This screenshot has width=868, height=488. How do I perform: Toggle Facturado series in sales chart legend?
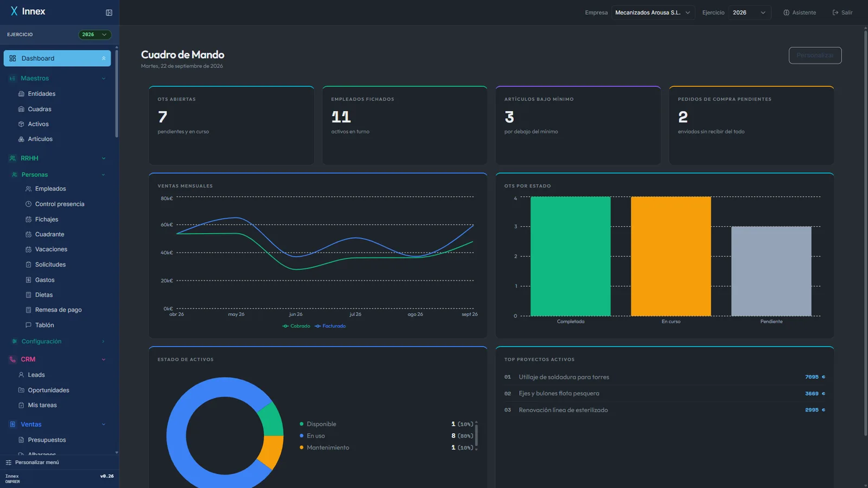pyautogui.click(x=330, y=326)
